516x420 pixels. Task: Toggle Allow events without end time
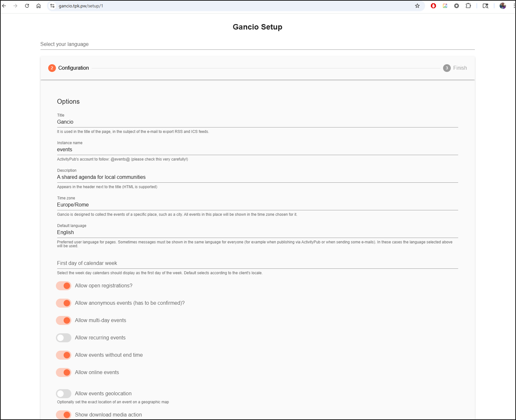(64, 355)
